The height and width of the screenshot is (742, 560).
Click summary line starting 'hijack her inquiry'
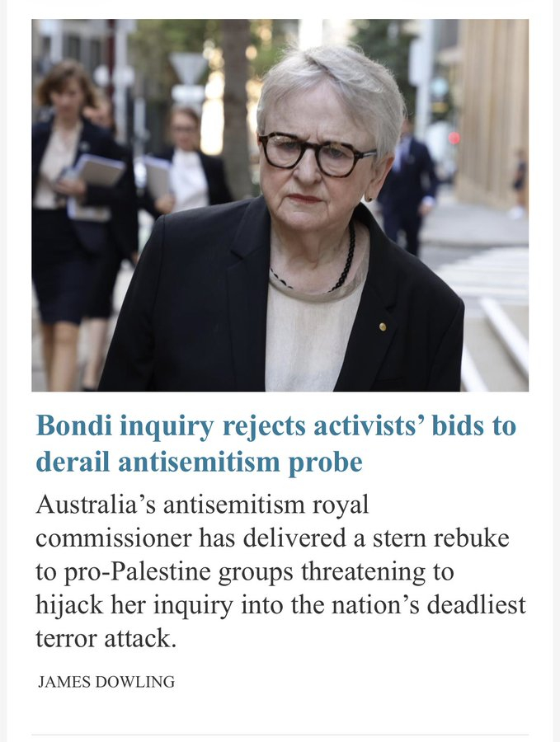click(x=280, y=605)
